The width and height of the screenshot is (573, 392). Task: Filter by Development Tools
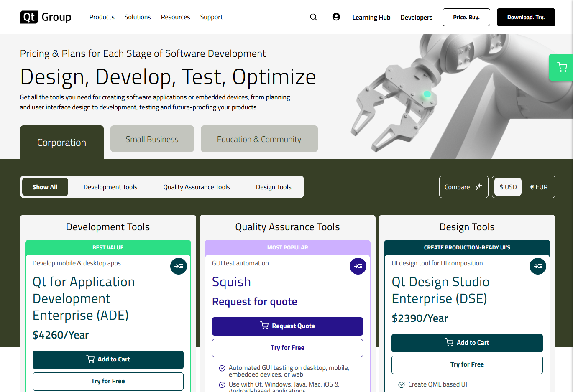110,187
